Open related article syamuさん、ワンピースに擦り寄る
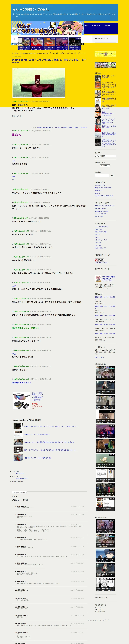This screenshot has height=644, width=129. tap(37, 434)
